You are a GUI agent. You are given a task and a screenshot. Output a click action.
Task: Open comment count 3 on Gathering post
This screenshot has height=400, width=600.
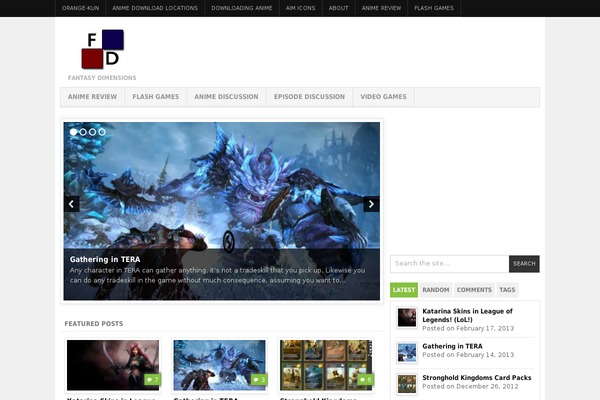(259, 379)
